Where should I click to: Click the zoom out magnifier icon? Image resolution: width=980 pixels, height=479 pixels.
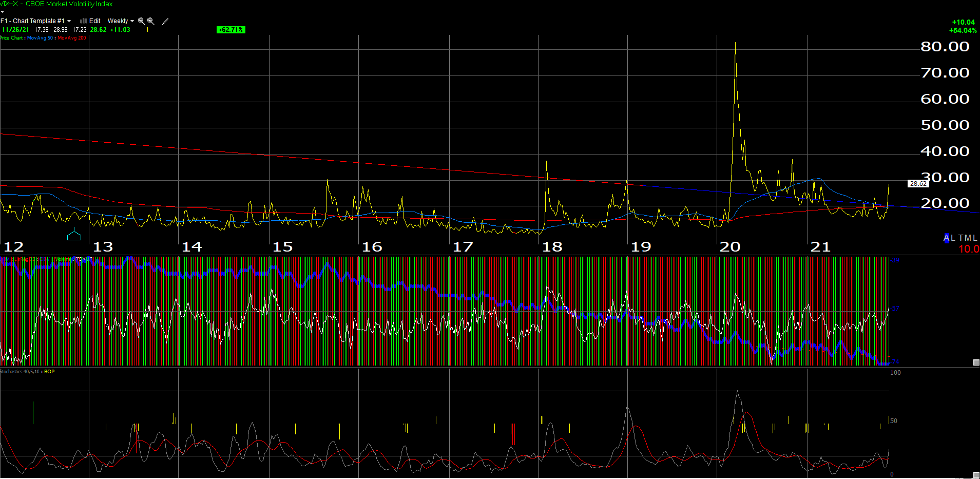coord(151,21)
